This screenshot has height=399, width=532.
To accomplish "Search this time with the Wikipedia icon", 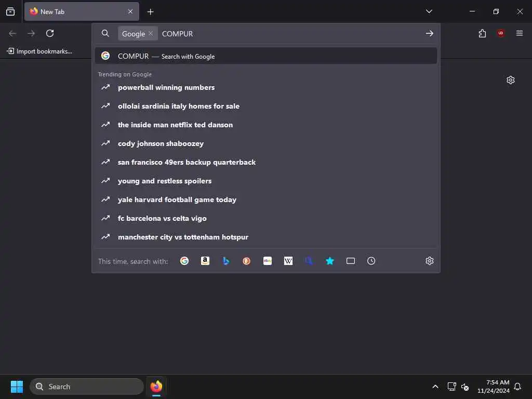I will [288, 261].
